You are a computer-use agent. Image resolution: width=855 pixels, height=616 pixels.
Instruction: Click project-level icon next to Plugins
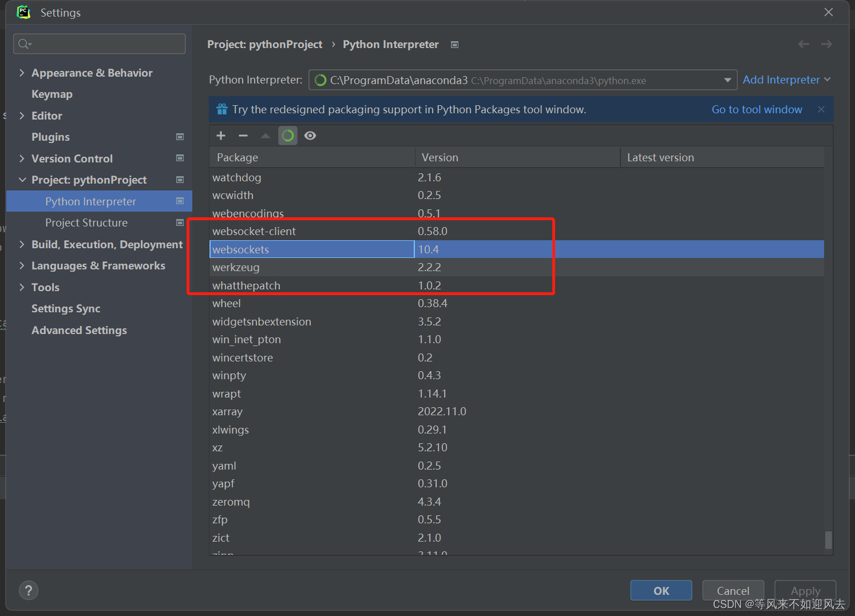180,137
